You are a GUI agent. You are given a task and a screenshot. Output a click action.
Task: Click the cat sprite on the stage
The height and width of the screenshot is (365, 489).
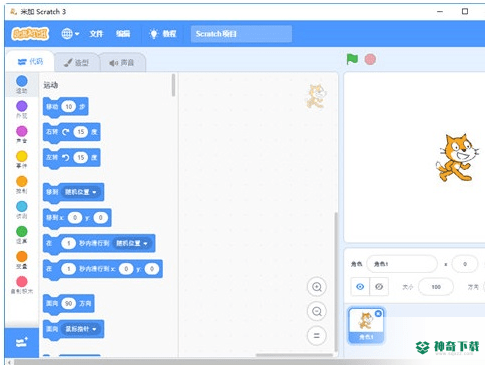457,157
